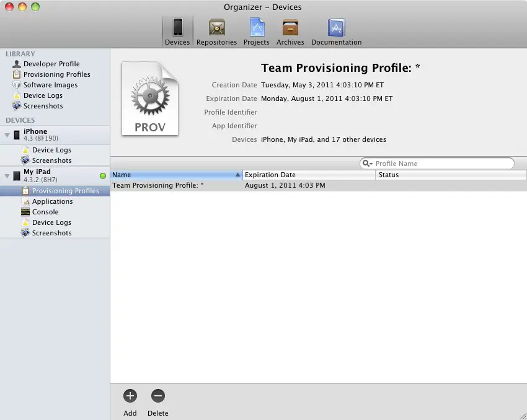
Task: Collapse the My iPad device entry
Action: click(x=6, y=174)
